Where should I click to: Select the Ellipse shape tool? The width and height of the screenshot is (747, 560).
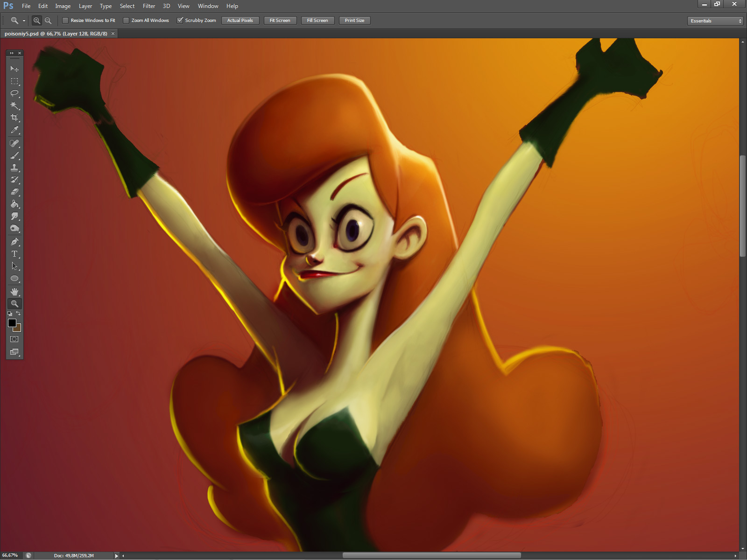tap(14, 278)
